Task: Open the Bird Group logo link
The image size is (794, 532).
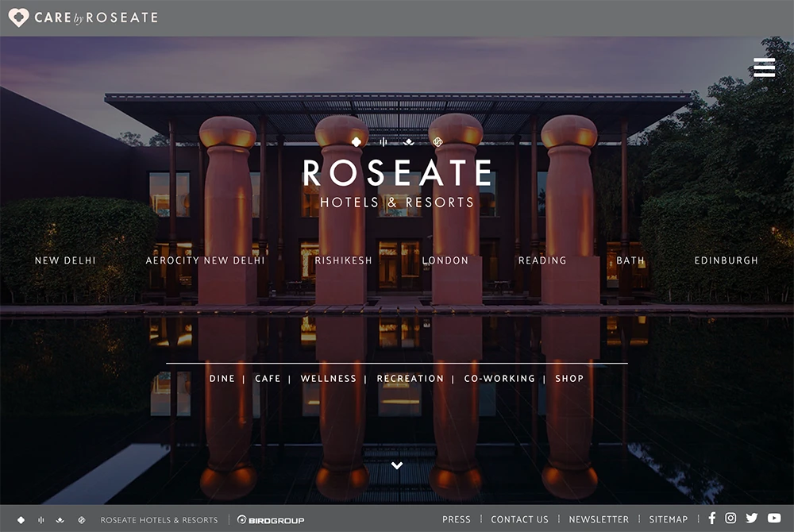Action: pyautogui.click(x=271, y=520)
